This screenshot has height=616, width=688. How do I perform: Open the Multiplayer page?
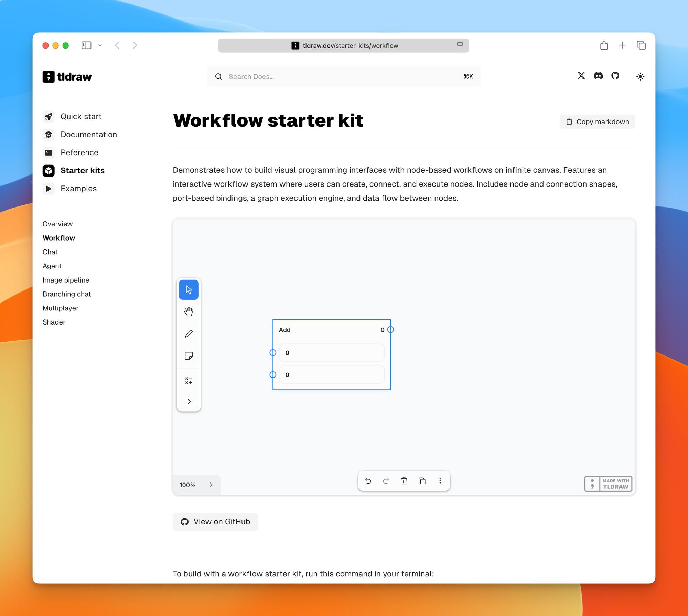61,308
